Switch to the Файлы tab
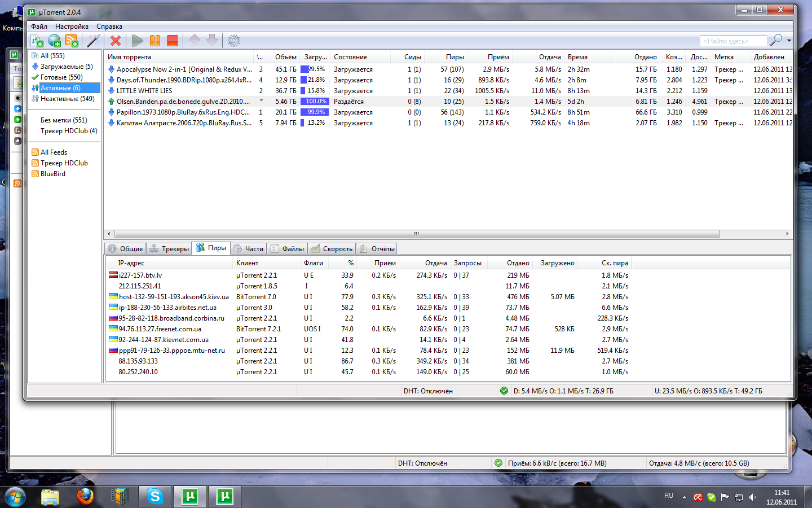 point(288,249)
